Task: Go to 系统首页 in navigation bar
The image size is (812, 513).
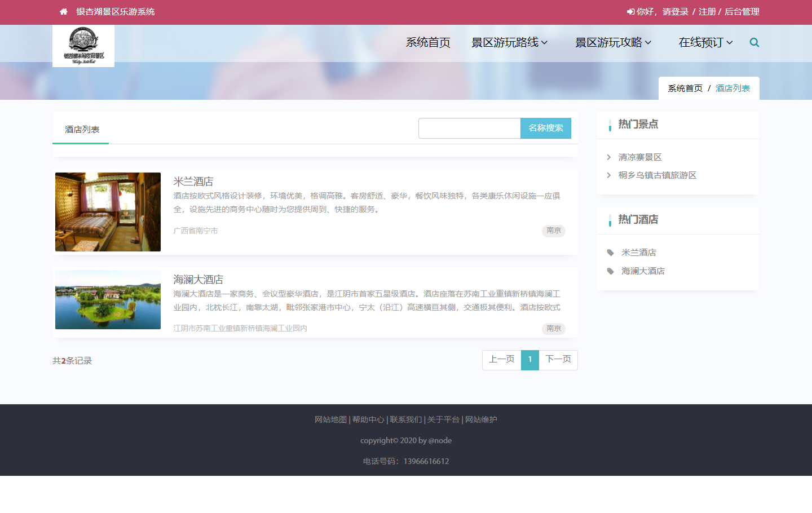Action: pyautogui.click(x=428, y=42)
